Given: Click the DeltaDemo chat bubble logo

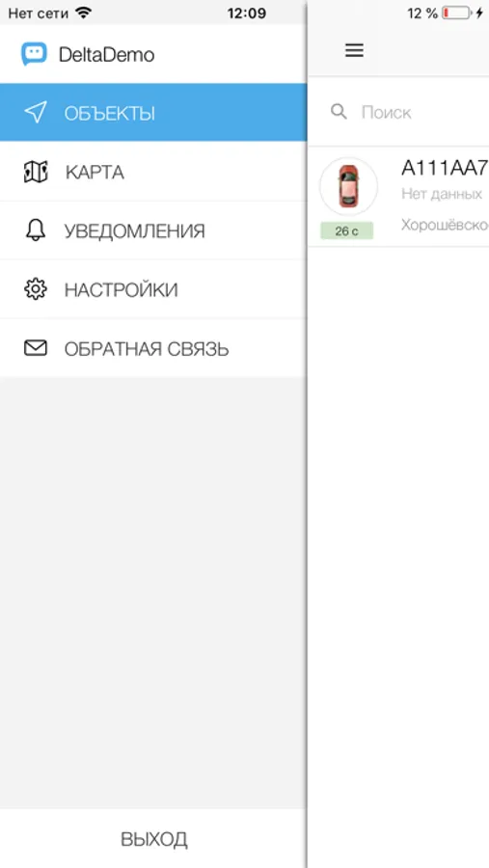Looking at the screenshot, I should tap(35, 54).
